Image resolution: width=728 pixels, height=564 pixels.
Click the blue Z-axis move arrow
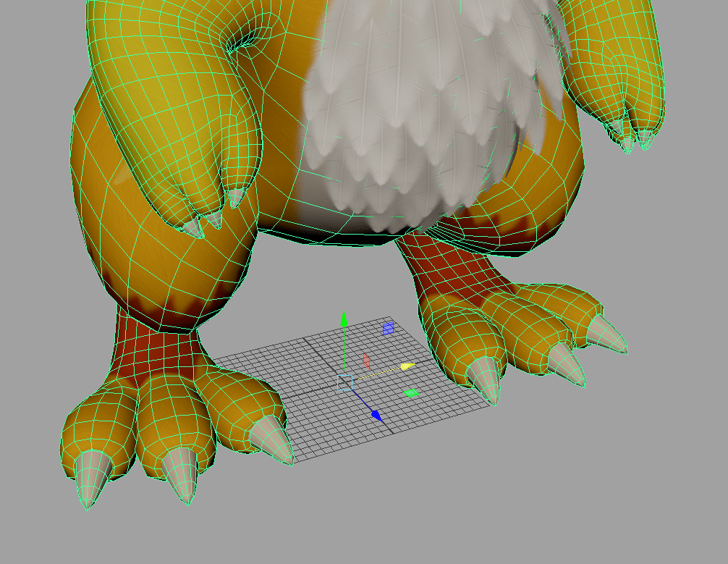[376, 416]
